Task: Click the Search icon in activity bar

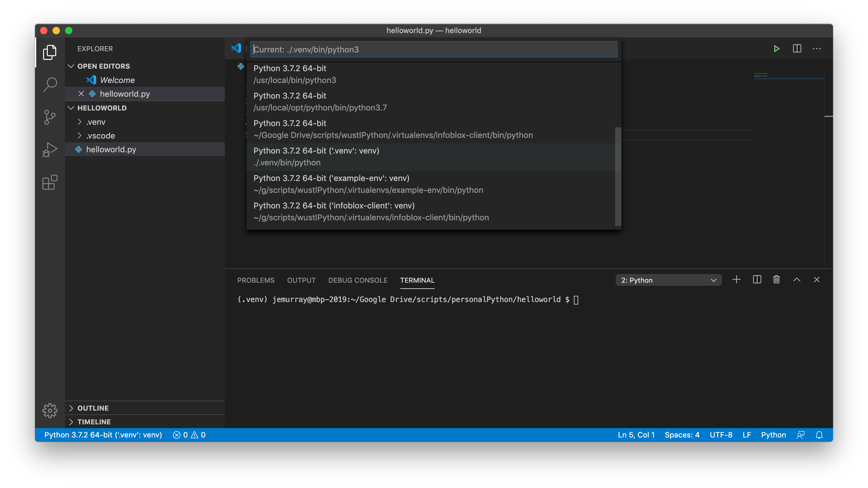Action: (49, 85)
